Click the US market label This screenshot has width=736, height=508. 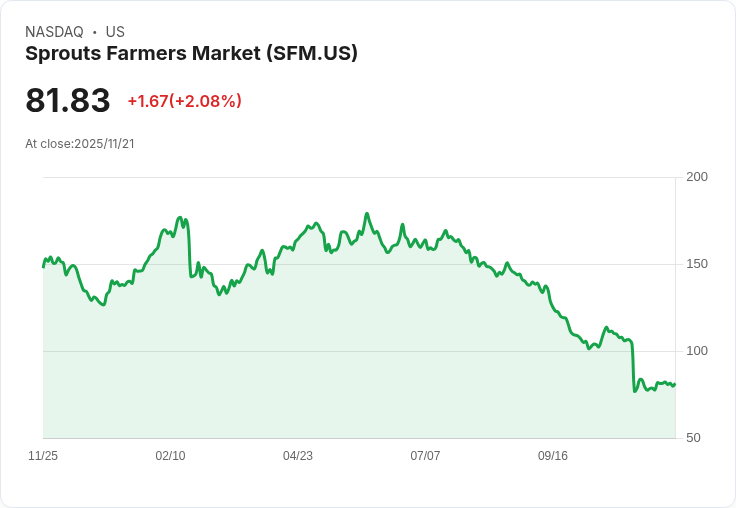[115, 32]
